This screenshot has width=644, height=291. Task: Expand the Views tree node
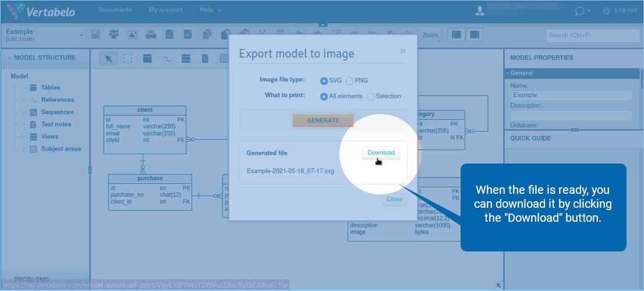click(x=24, y=137)
